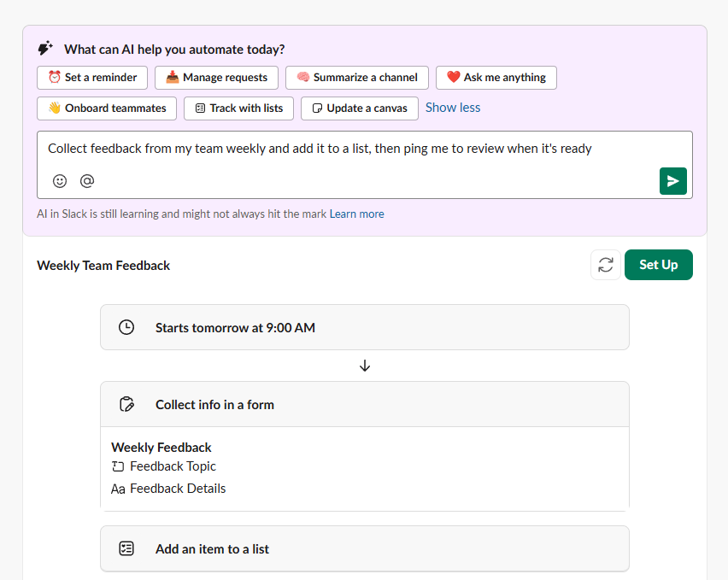The width and height of the screenshot is (728, 580).
Task: Select Onboard teammates suggestion
Action: tap(107, 108)
